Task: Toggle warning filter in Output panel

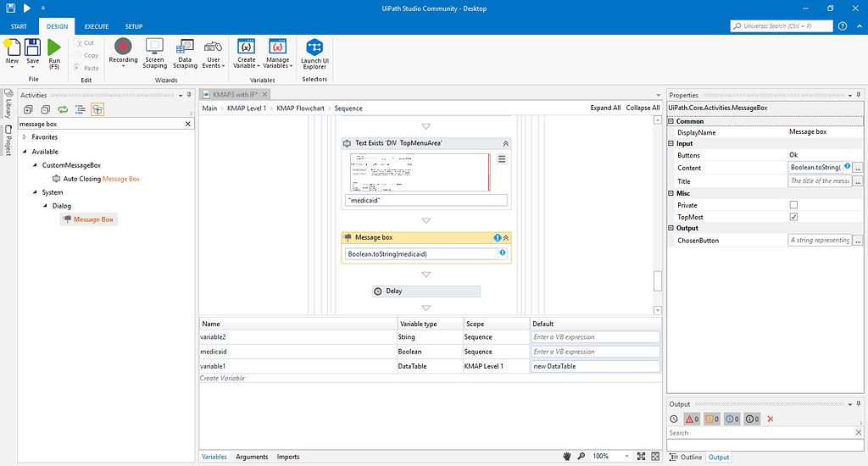Action: (x=712, y=419)
